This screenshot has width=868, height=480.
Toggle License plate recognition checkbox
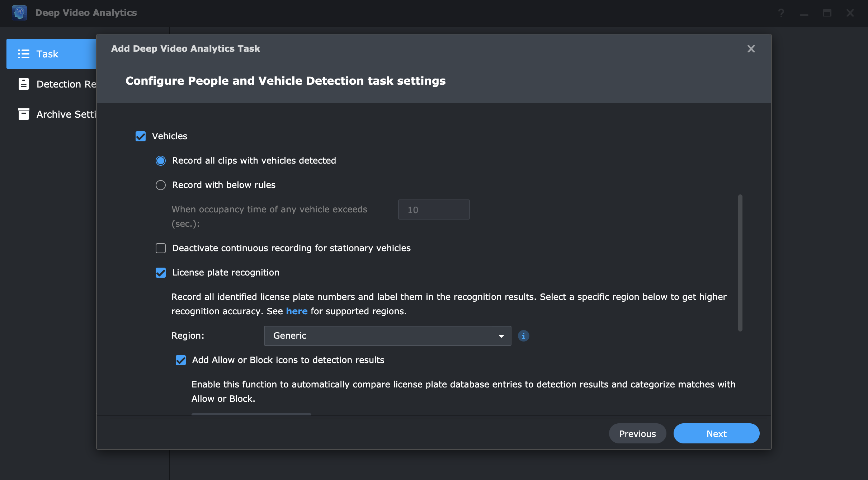(161, 273)
